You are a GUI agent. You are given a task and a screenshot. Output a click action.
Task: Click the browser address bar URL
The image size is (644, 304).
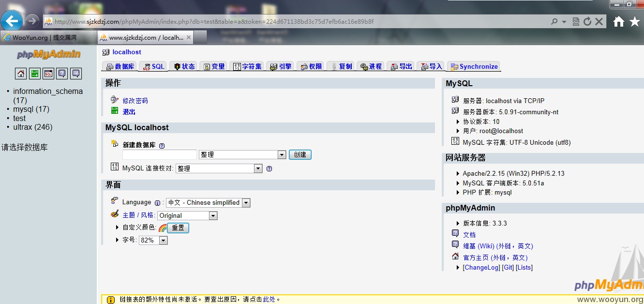click(214, 22)
